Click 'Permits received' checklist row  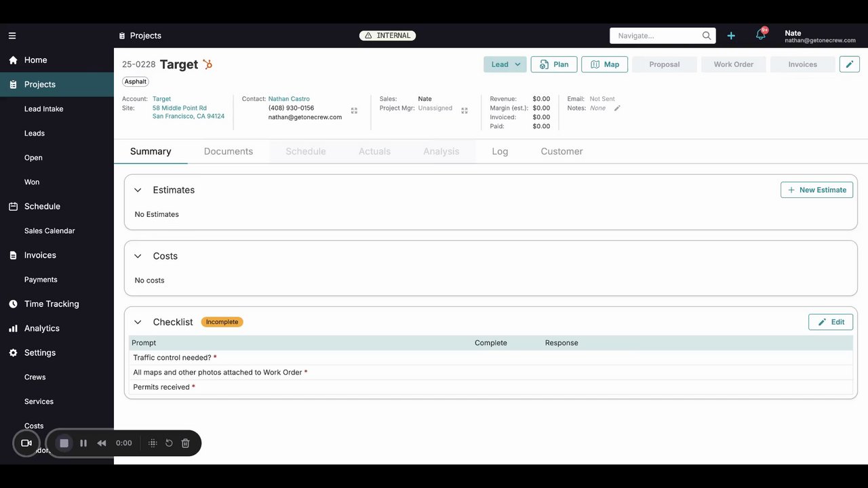490,387
